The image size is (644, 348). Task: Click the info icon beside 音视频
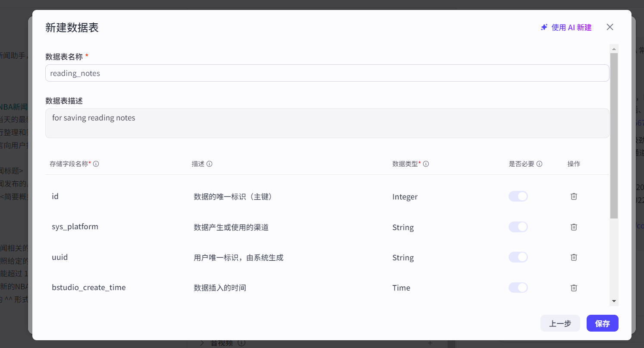pyautogui.click(x=242, y=342)
